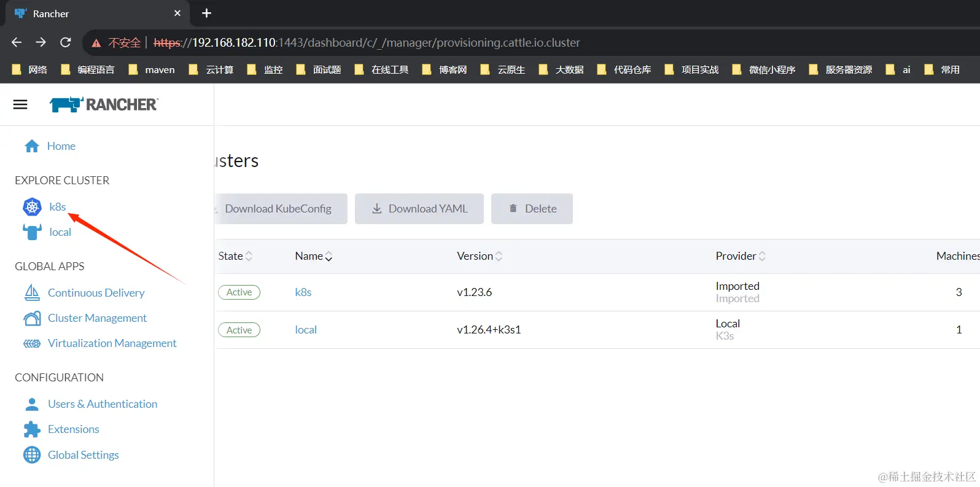Click the local cluster cow icon

tap(32, 232)
